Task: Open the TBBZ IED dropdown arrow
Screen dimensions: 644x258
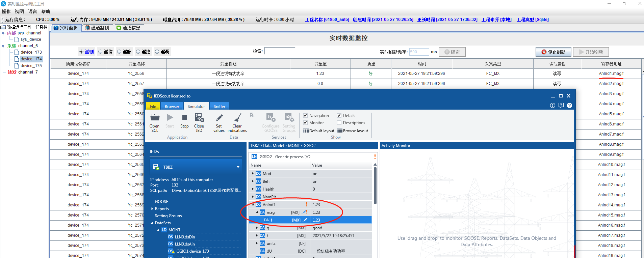Action: coord(238,167)
